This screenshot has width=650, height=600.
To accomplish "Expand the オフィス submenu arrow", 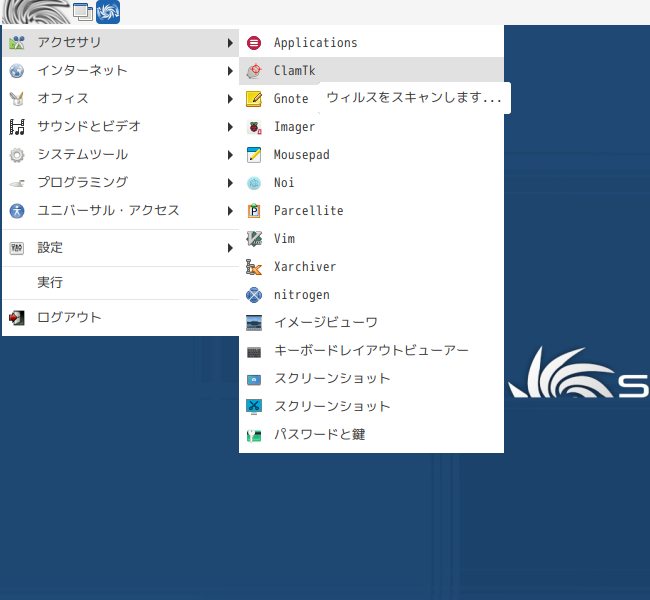I will click(x=230, y=99).
